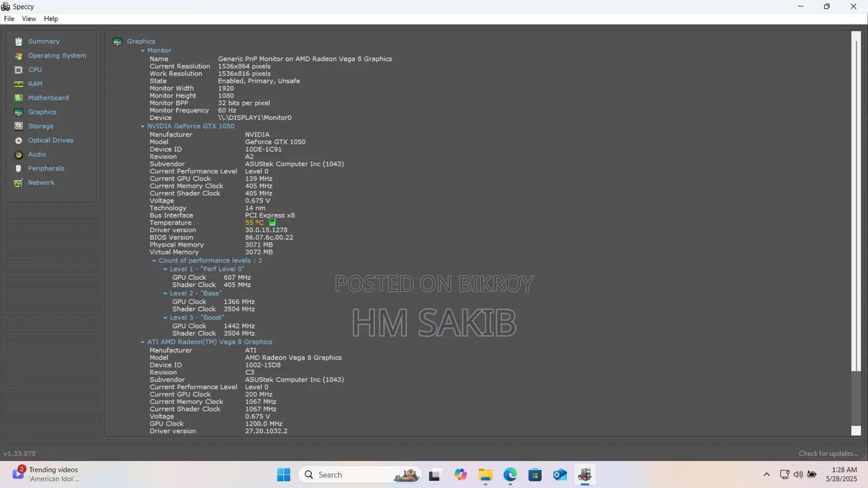Click Check for updates link
868x488 pixels.
(828, 454)
